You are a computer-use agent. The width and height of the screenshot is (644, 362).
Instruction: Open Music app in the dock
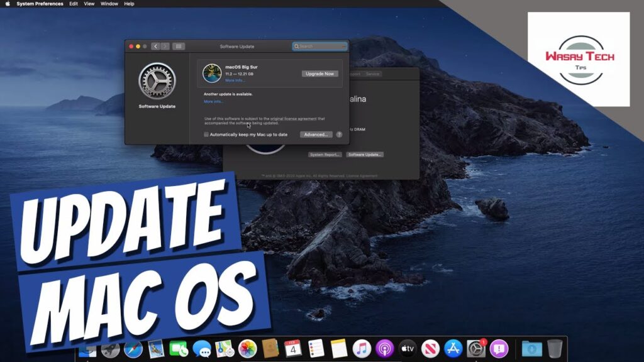pyautogui.click(x=362, y=349)
